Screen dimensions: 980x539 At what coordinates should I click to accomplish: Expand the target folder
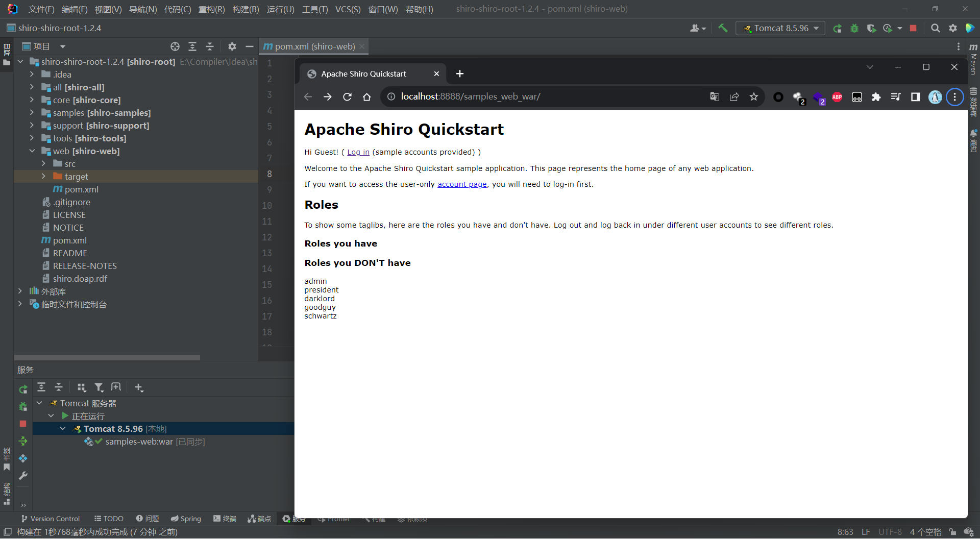click(43, 176)
